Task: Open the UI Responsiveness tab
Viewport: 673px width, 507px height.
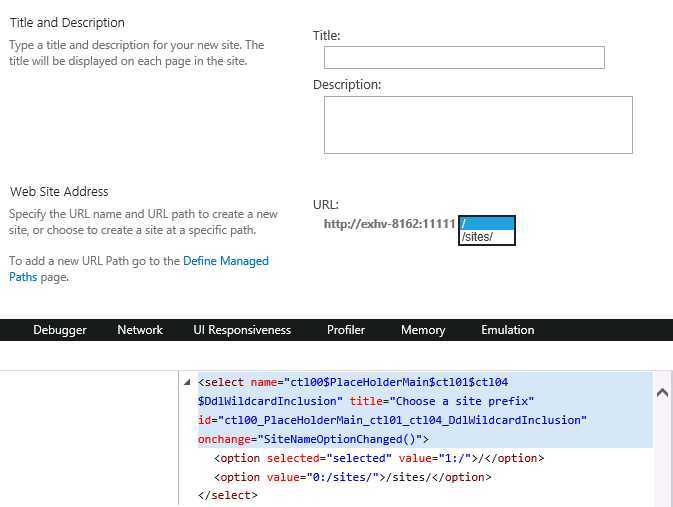Action: pos(242,330)
